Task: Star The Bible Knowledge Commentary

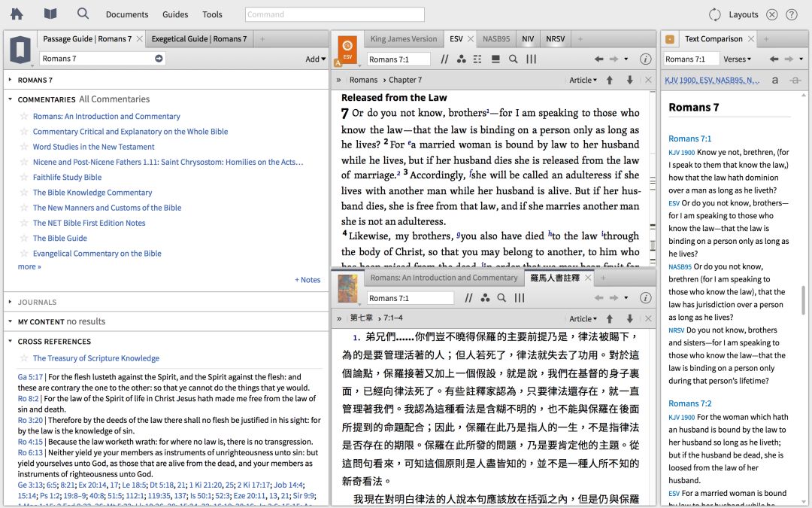Action: tap(24, 193)
